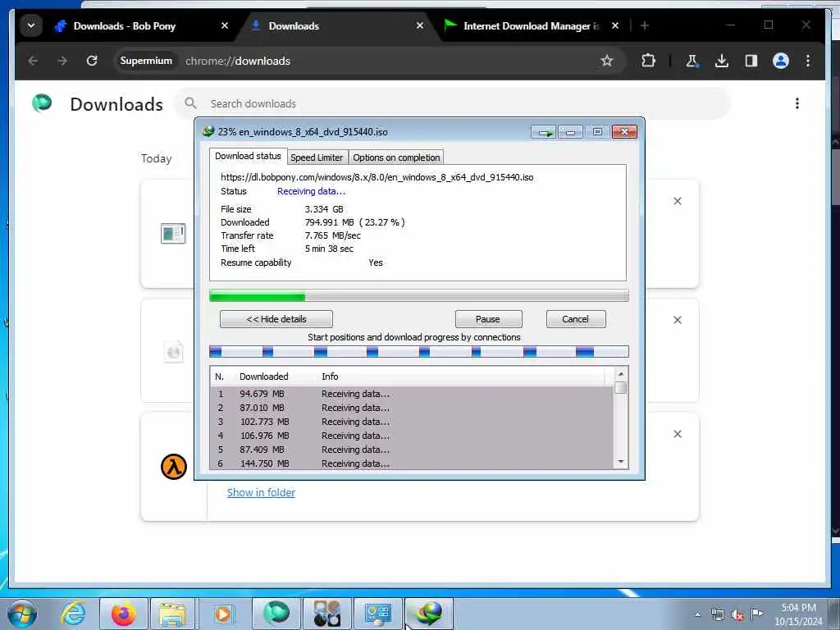Click the browser forward arrow

62,61
